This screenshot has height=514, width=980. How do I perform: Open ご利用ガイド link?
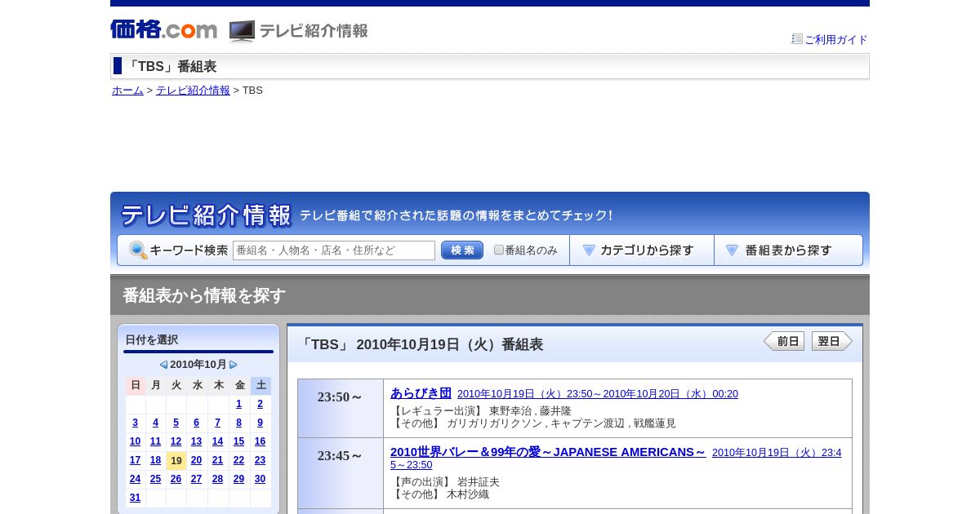point(836,39)
